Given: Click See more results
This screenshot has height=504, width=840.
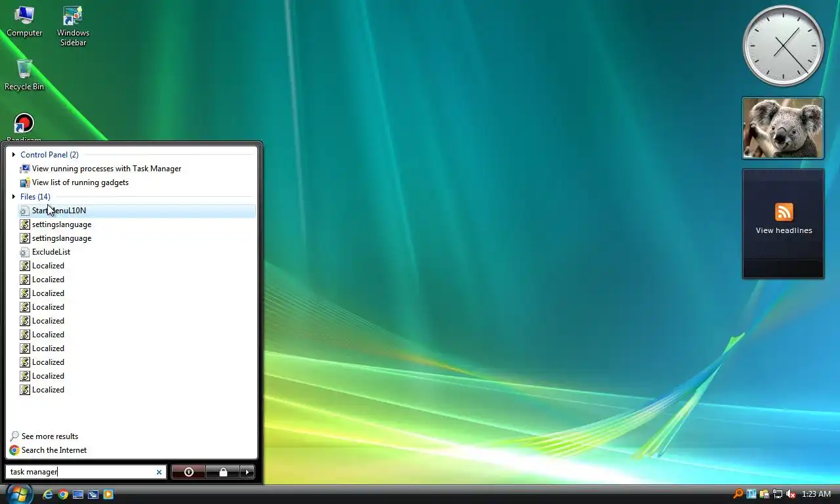Looking at the screenshot, I should tap(50, 436).
